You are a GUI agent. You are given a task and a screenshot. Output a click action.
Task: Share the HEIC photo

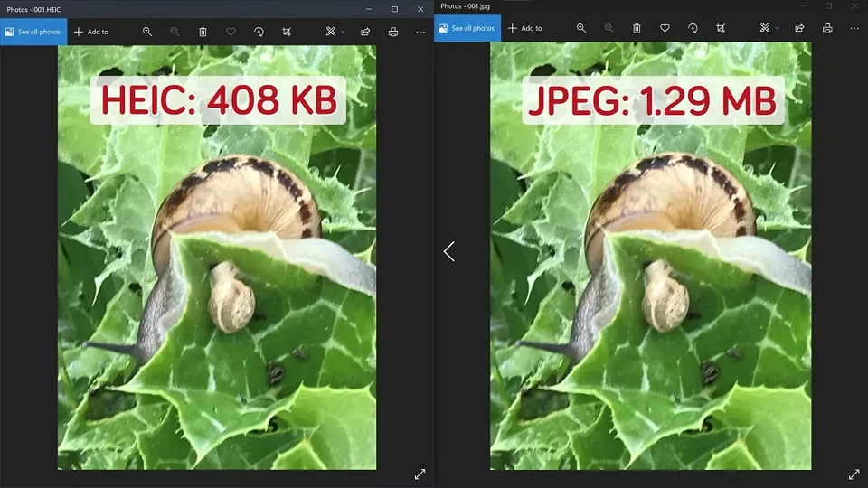point(365,32)
